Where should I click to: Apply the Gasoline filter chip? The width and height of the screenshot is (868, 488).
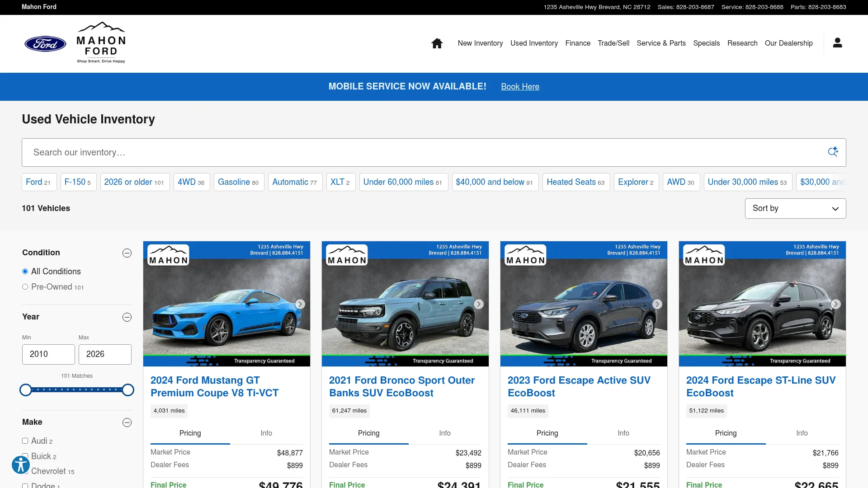click(239, 182)
